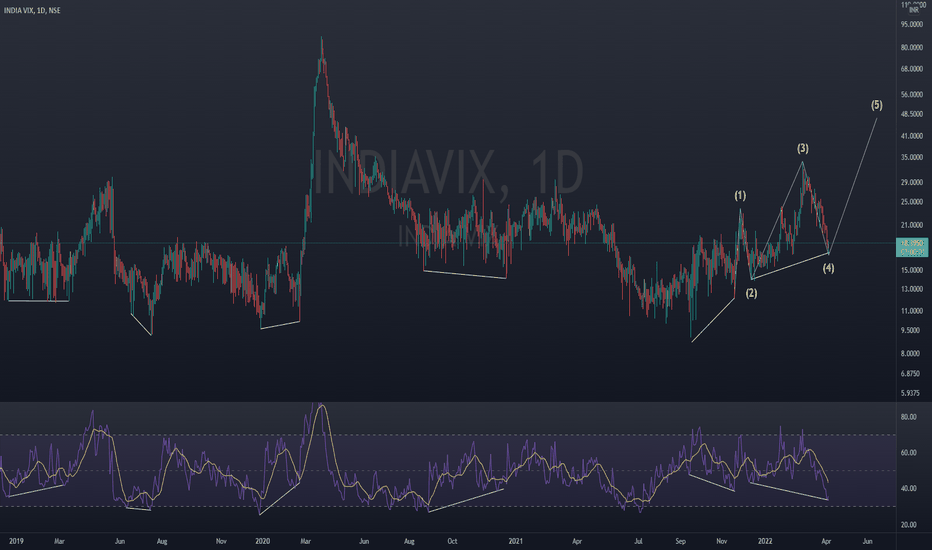
Task: Click the 11.0000 price axis label
Action: [x=912, y=311]
